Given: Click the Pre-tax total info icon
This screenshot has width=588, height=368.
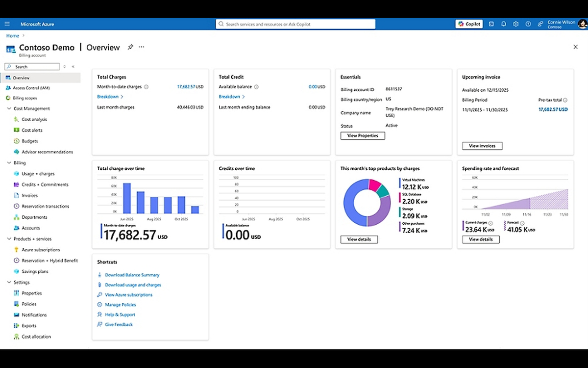Looking at the screenshot, I should [x=565, y=100].
